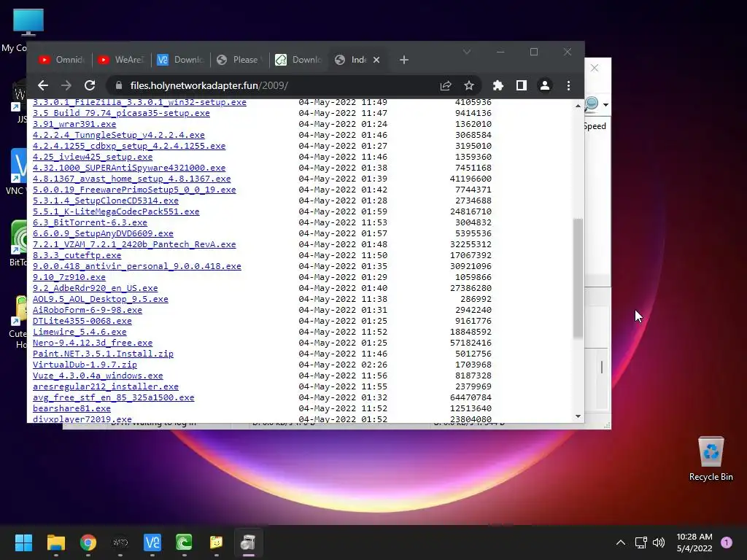Switch to the WeAre YouTube tab
Screen dimensions: 747x560
coord(121,60)
